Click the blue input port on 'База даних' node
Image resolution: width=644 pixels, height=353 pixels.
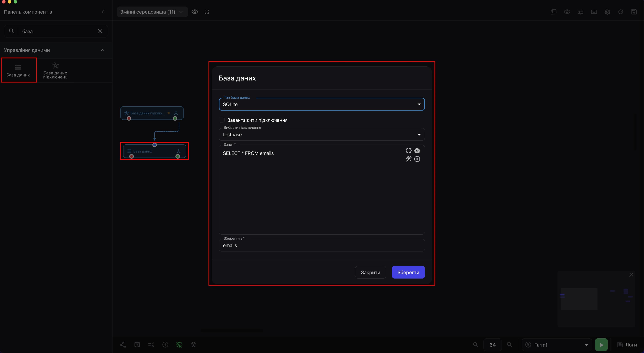[154, 145]
